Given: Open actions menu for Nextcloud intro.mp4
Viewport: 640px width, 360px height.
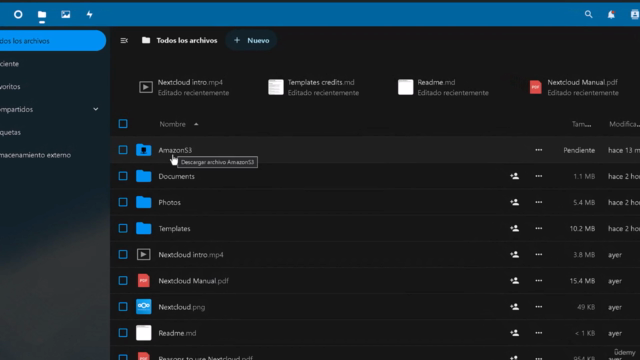Looking at the screenshot, I should coord(539,255).
